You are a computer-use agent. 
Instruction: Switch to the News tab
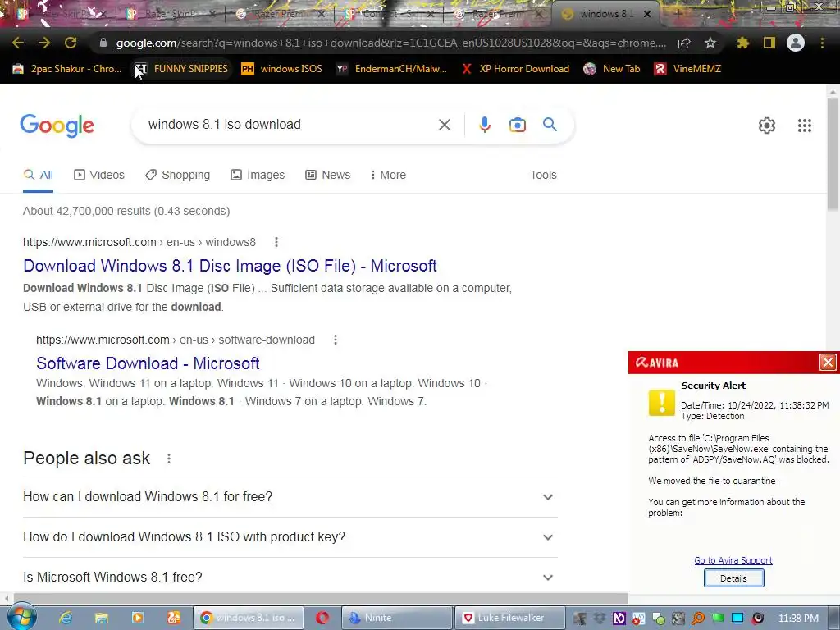coord(328,176)
